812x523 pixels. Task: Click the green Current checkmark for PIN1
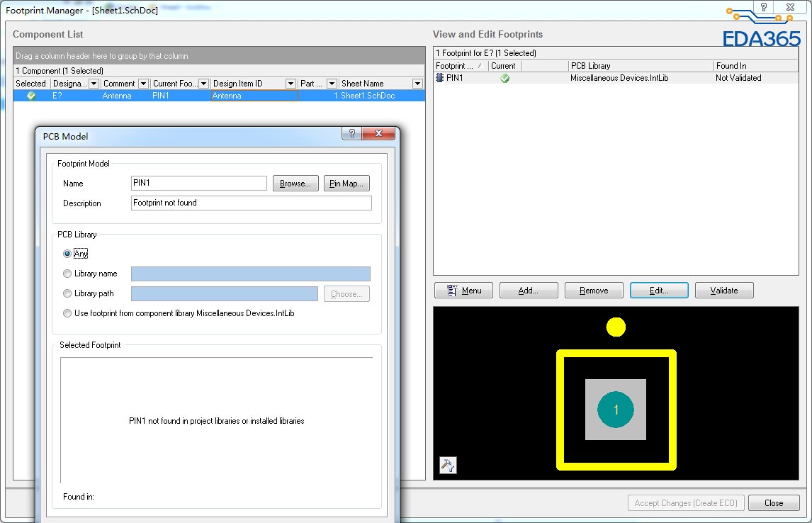point(504,78)
